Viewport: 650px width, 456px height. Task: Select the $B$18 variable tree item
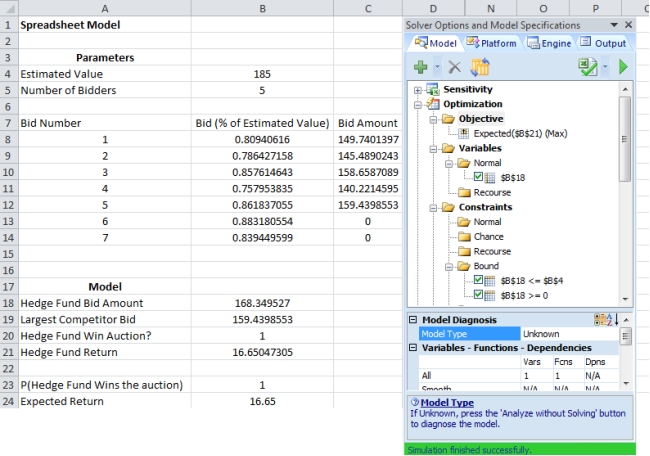(513, 178)
